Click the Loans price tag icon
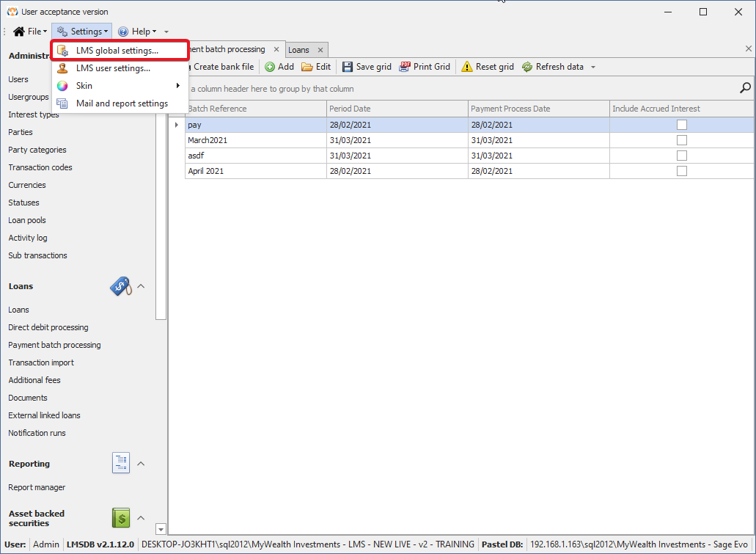The image size is (756, 554). pyautogui.click(x=121, y=286)
